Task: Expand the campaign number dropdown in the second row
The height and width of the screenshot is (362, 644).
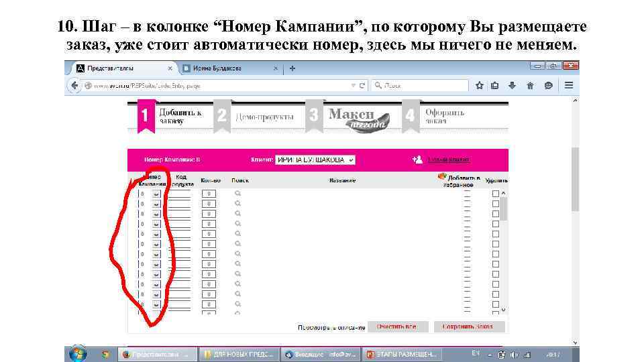Action: [156, 204]
